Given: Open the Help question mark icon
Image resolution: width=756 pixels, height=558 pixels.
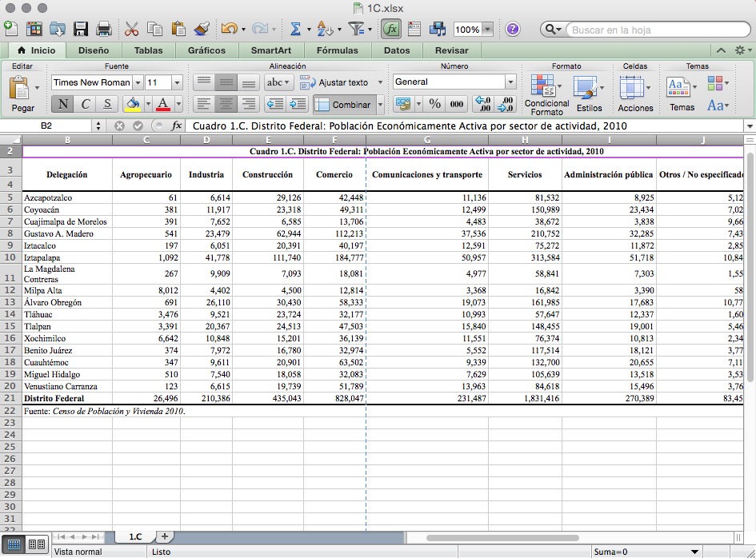Looking at the screenshot, I should coord(513,29).
